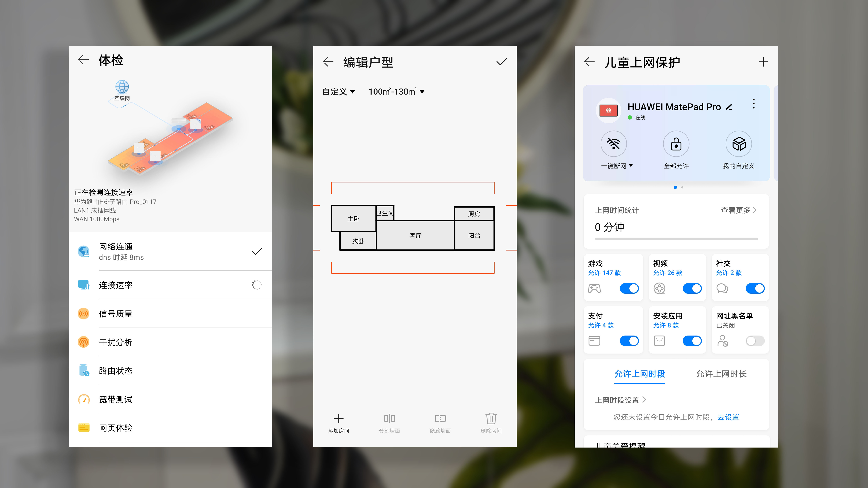868x488 pixels.
Task: Add a child device with plus icon
Action: click(763, 62)
